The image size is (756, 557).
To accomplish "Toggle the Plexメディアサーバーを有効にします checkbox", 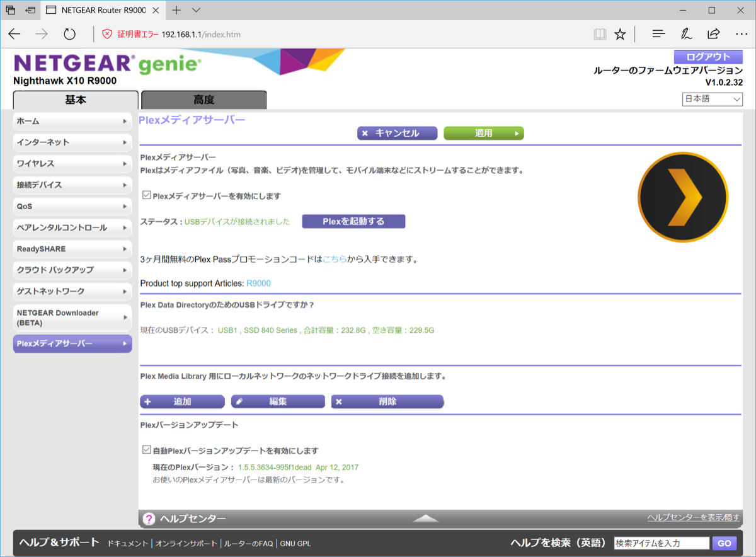I will (147, 195).
